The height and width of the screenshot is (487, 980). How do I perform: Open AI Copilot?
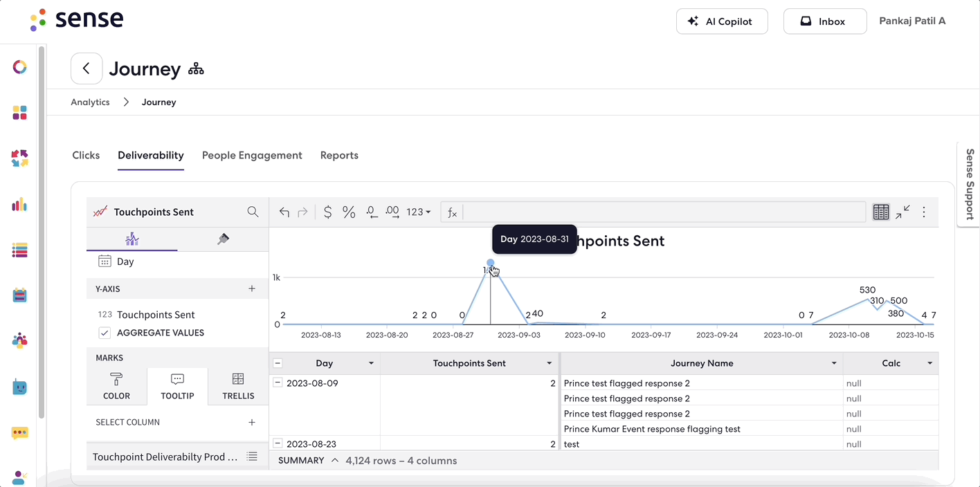723,21
